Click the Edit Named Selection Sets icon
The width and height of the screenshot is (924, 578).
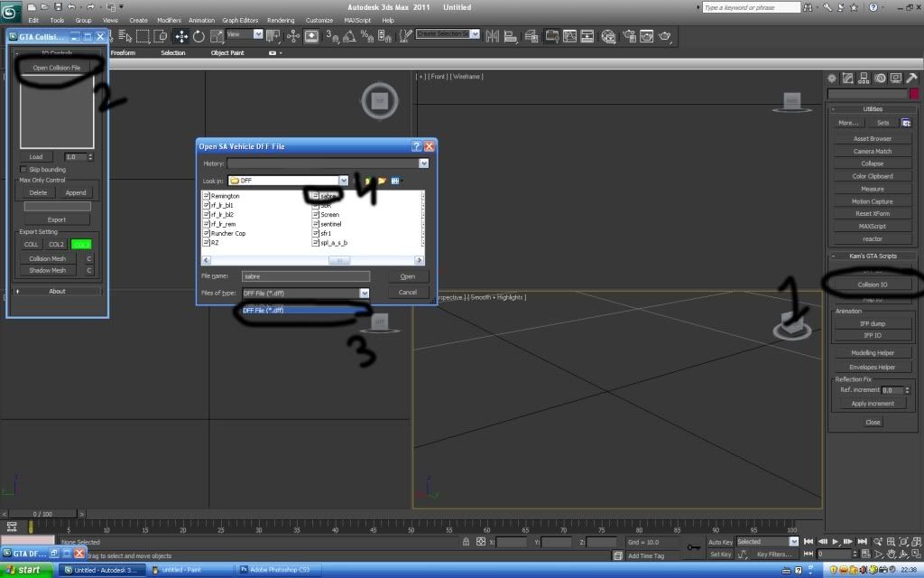405,36
